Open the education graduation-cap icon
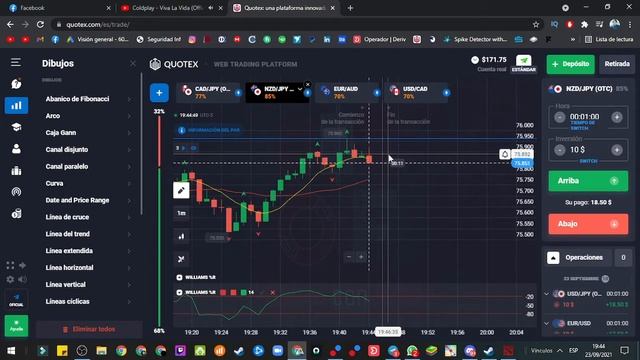Viewport: 640px width, 360px height. coord(16,127)
